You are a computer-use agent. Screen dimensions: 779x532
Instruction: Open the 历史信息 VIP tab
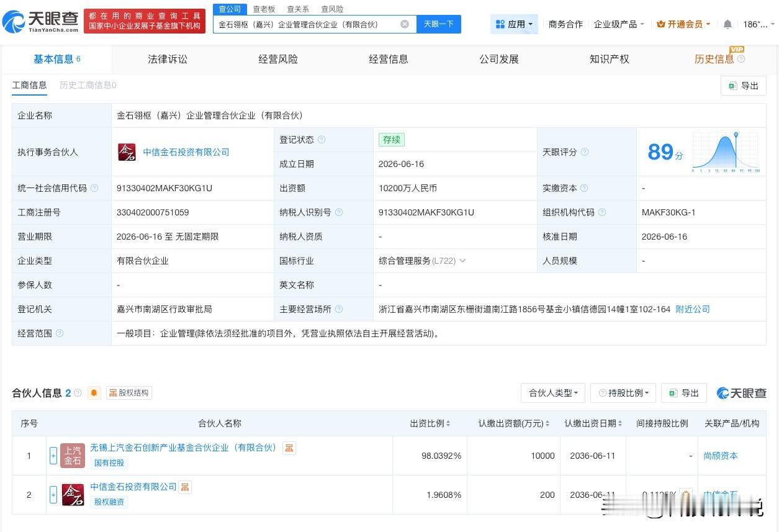tap(714, 59)
